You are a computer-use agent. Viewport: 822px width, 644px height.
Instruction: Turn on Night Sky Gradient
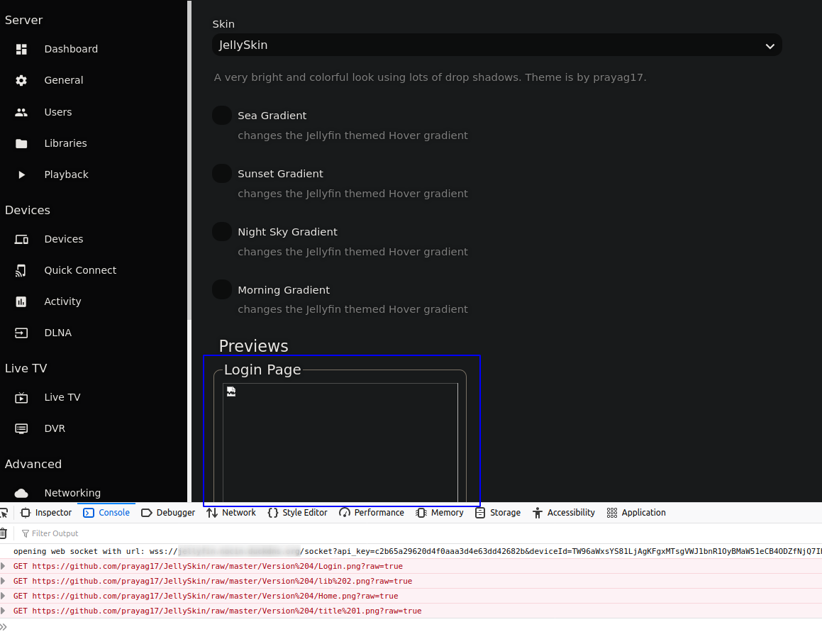coord(221,231)
